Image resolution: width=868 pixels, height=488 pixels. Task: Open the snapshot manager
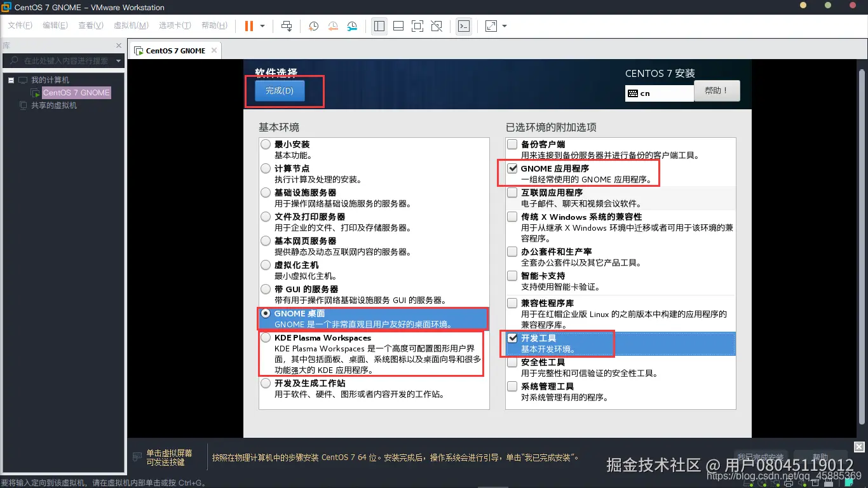click(352, 26)
